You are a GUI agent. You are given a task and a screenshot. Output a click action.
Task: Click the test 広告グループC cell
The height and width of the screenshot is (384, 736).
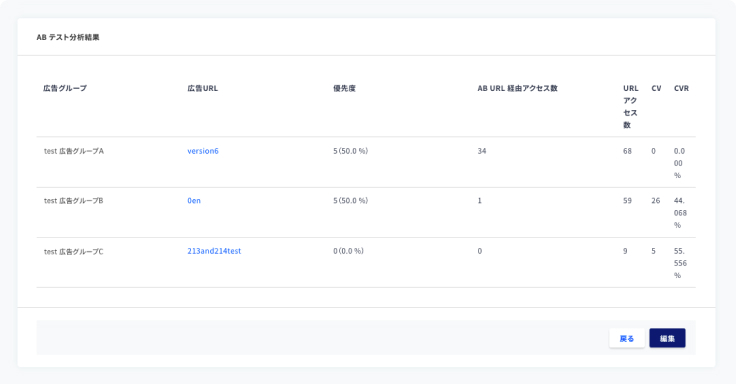tap(74, 252)
